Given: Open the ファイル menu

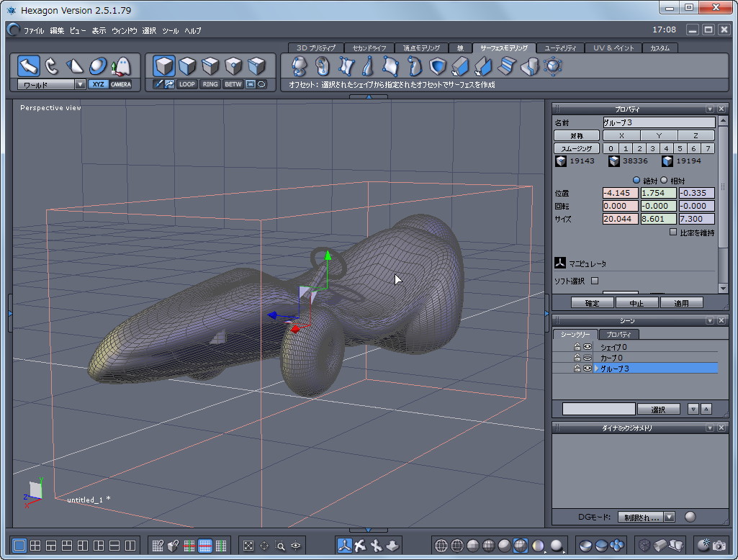Looking at the screenshot, I should (x=33, y=31).
